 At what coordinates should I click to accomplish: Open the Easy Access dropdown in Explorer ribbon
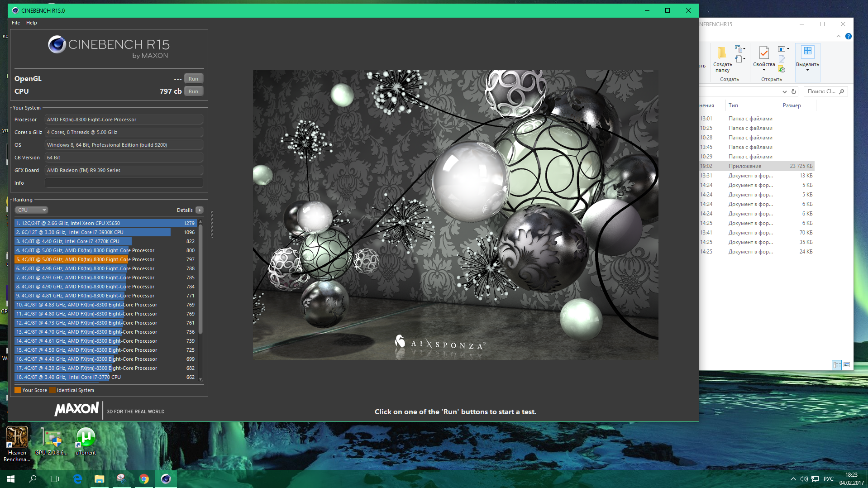coord(740,59)
